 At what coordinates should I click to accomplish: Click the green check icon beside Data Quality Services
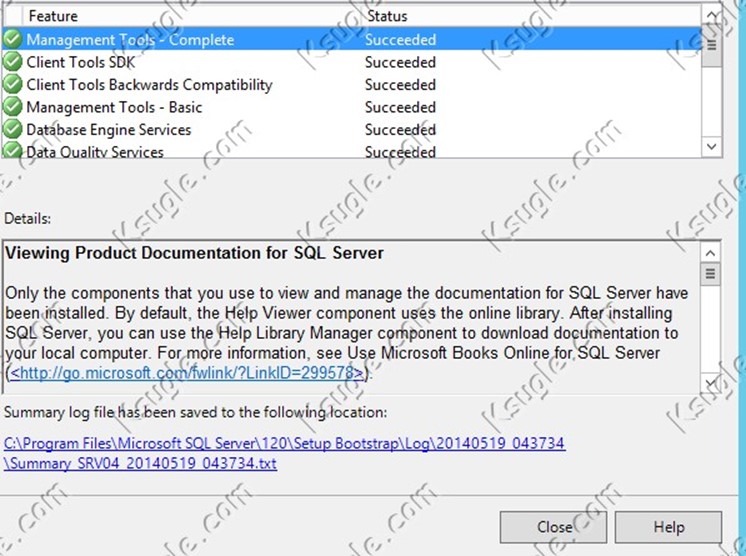pos(13,150)
